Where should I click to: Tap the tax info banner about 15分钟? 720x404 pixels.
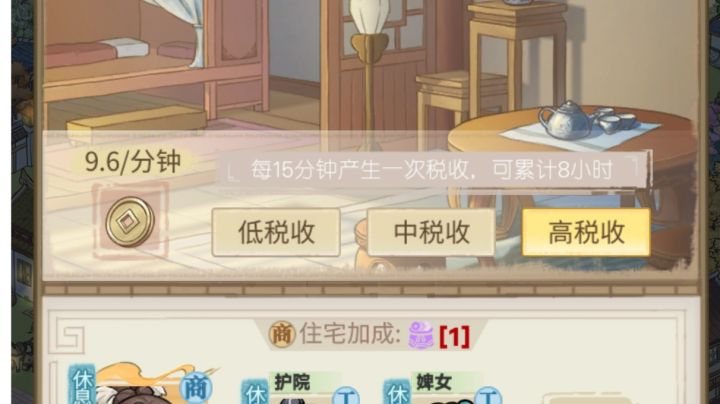click(432, 170)
